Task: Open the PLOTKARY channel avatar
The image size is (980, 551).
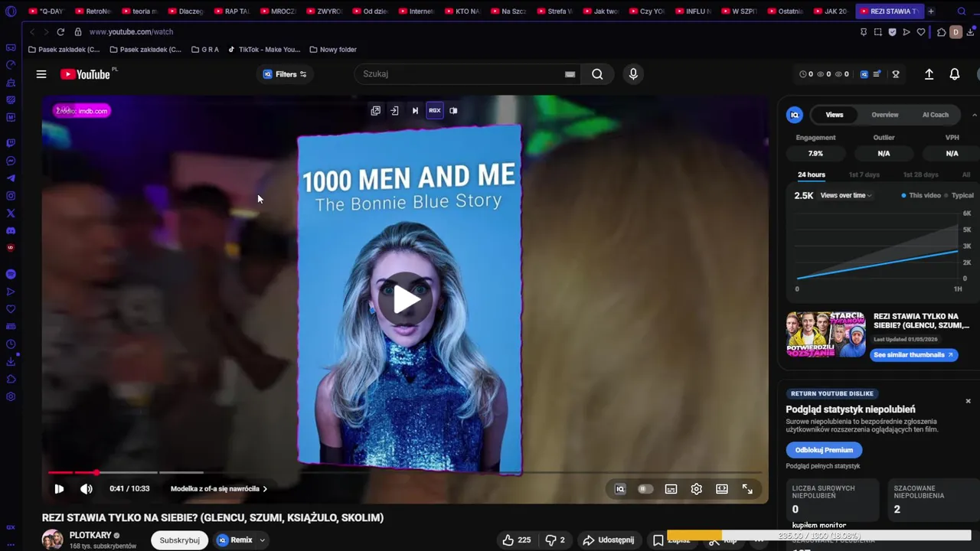Action: point(53,540)
